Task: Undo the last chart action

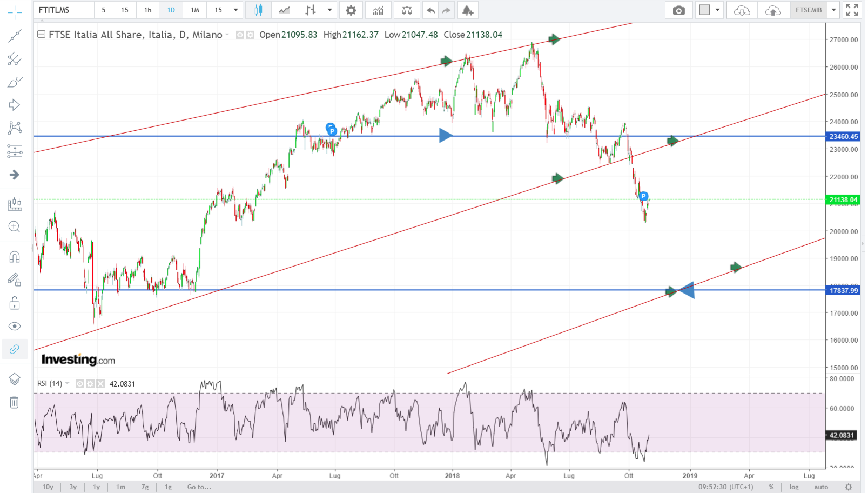Action: 430,10
